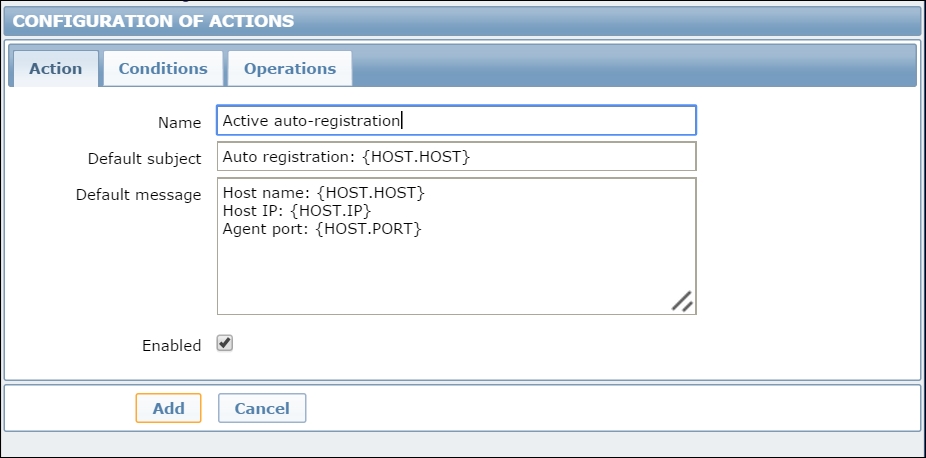The width and height of the screenshot is (926, 458).
Task: Click the word 'Active' in Name field
Action: pyautogui.click(x=245, y=121)
